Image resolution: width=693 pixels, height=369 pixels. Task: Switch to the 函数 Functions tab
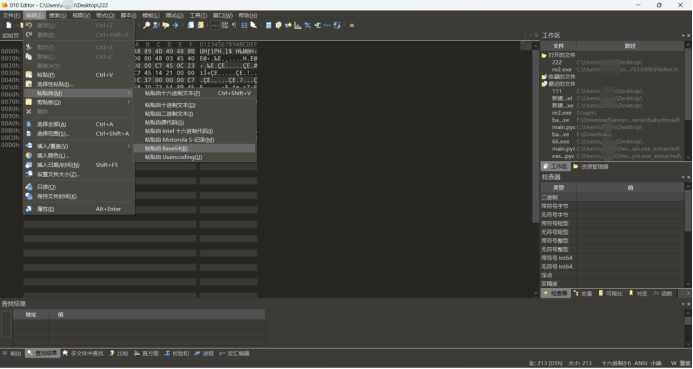(x=663, y=293)
